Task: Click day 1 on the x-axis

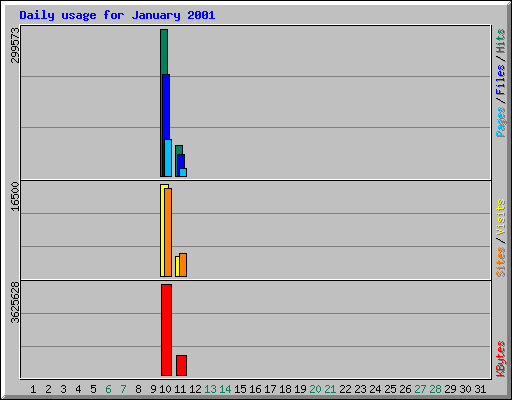Action: click(33, 389)
